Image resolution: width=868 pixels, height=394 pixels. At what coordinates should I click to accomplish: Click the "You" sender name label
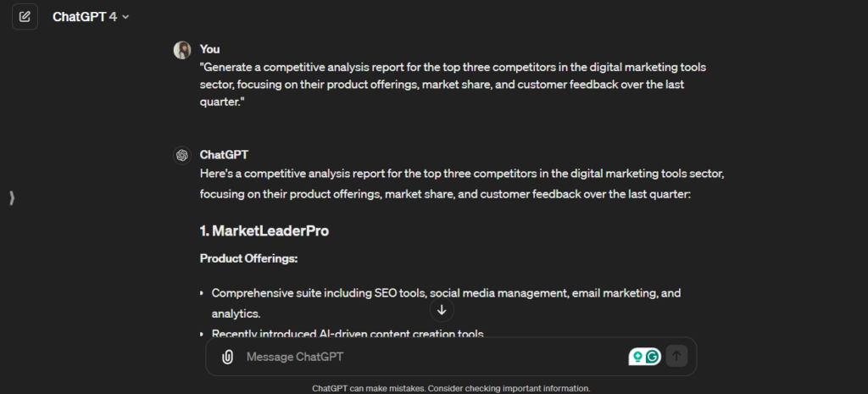tap(209, 49)
